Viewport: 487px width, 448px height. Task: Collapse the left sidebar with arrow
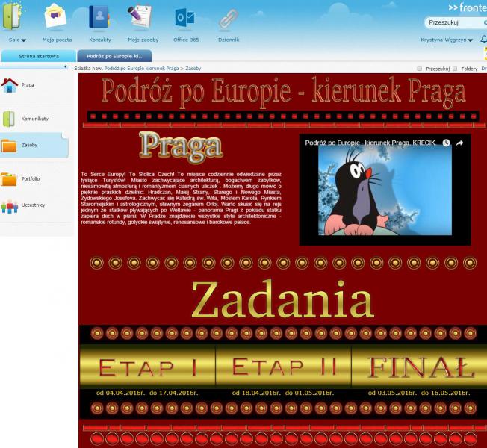tap(66, 66)
